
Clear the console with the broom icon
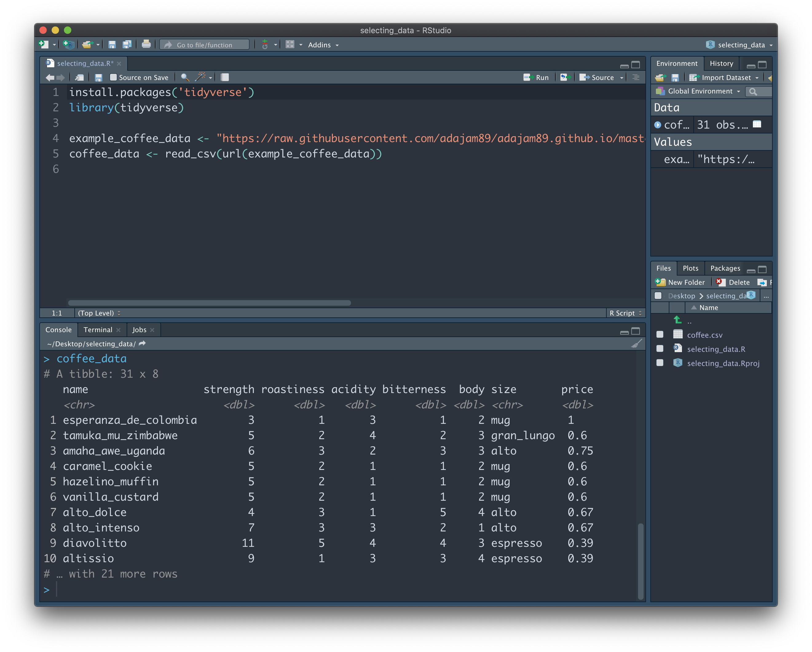click(x=636, y=344)
